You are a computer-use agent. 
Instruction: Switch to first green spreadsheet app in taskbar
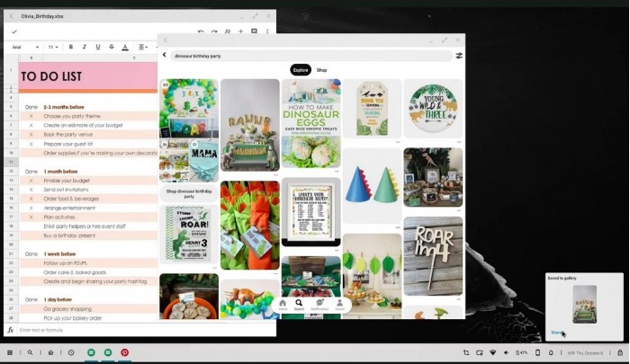point(91,352)
